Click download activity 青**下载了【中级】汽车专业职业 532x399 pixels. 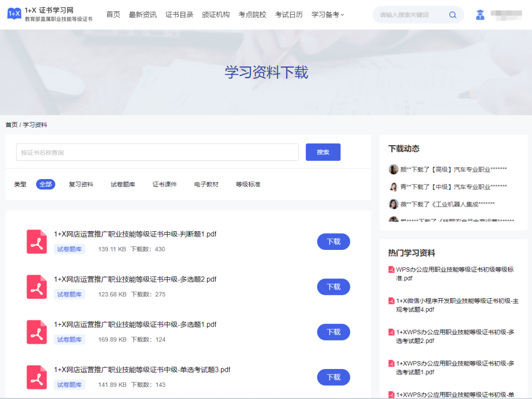454,187
